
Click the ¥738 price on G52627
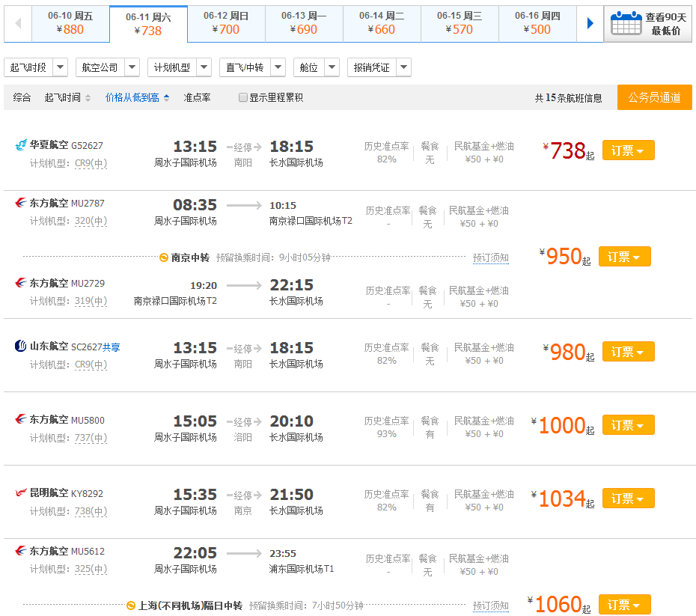(x=569, y=151)
